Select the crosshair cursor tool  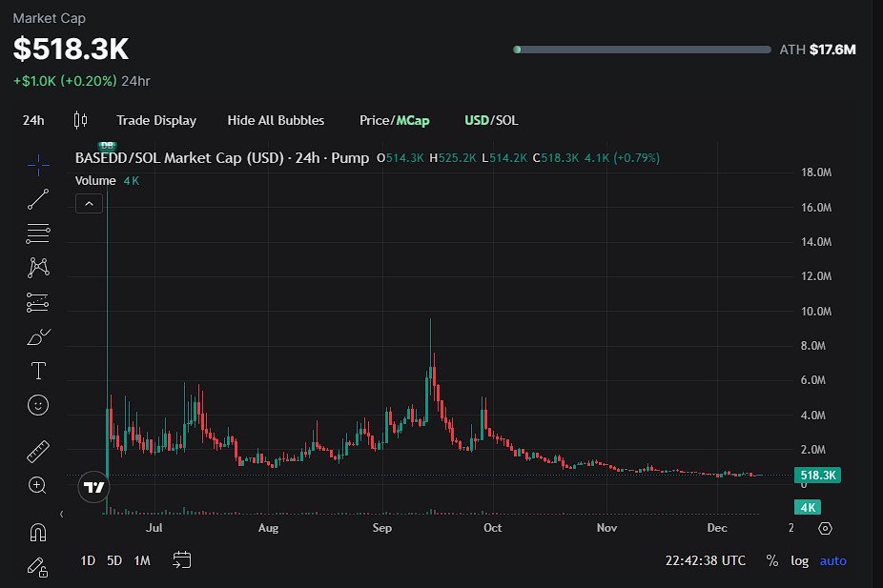(x=38, y=165)
